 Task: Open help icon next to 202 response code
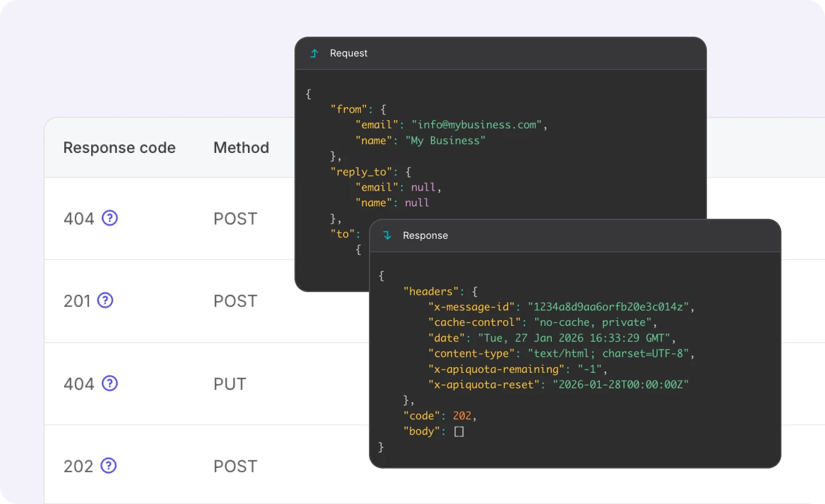108,466
